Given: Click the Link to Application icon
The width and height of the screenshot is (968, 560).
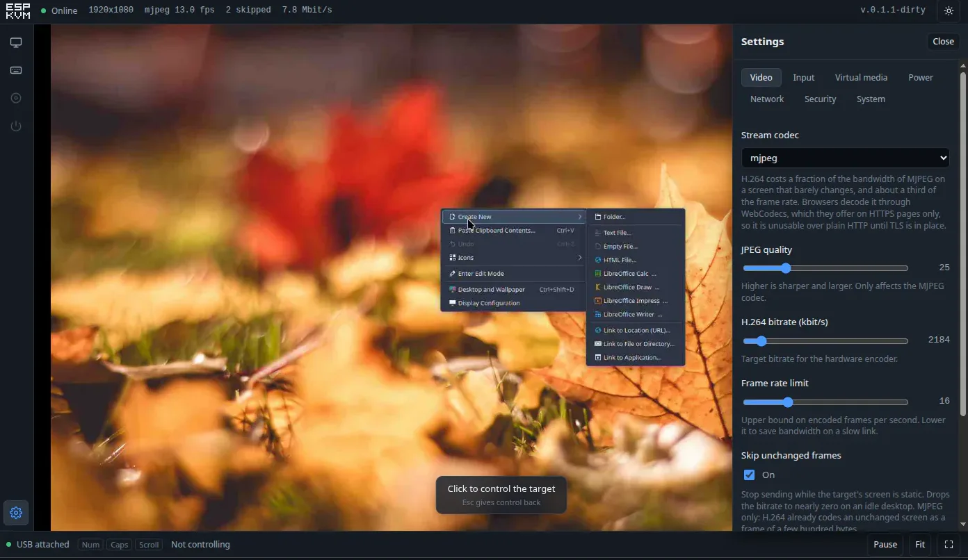Looking at the screenshot, I should coord(597,358).
